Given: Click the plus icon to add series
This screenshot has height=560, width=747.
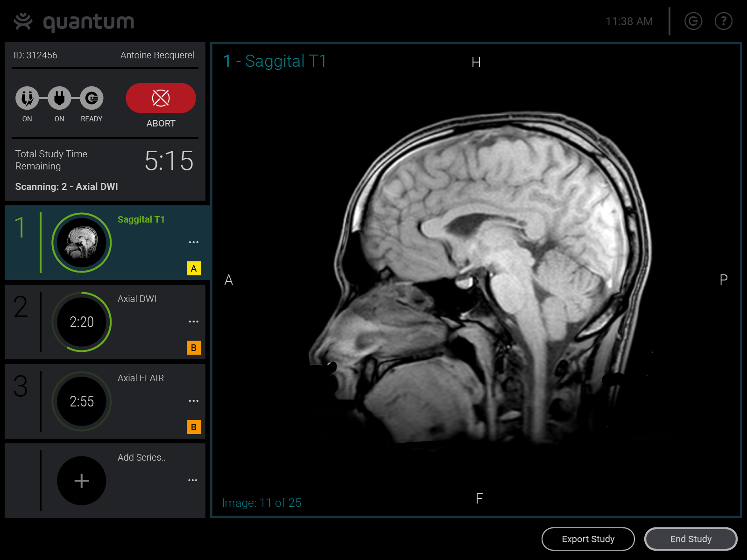Looking at the screenshot, I should tap(82, 481).
